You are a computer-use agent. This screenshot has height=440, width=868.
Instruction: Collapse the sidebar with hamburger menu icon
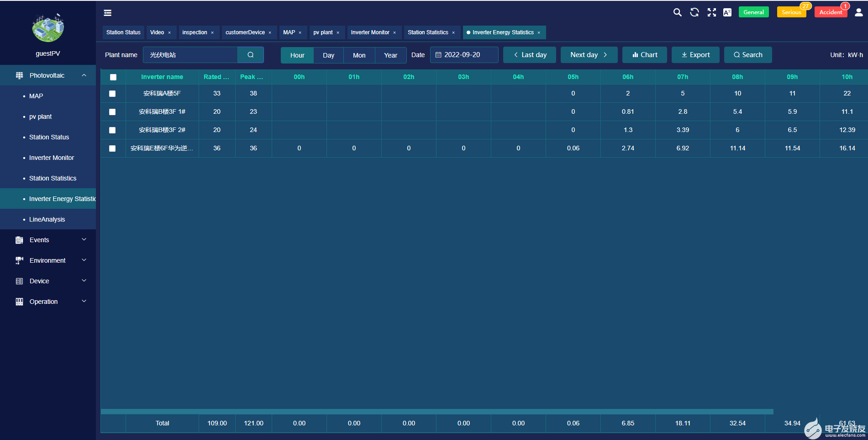[108, 13]
